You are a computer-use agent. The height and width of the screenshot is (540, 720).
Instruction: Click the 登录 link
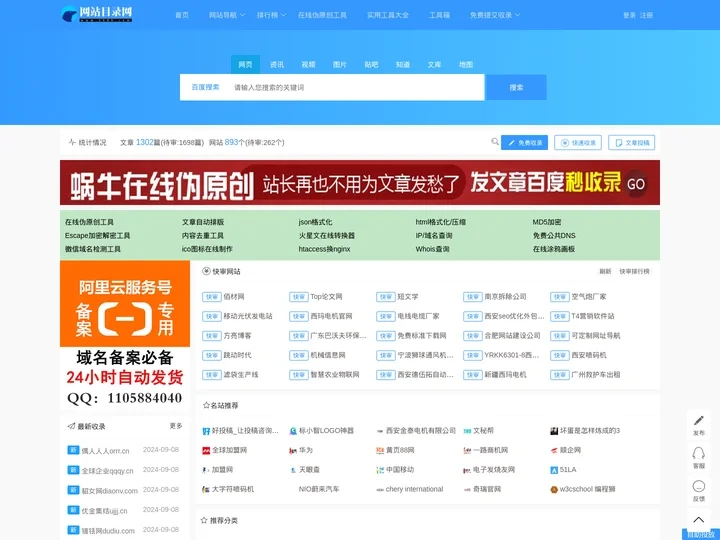pos(629,15)
